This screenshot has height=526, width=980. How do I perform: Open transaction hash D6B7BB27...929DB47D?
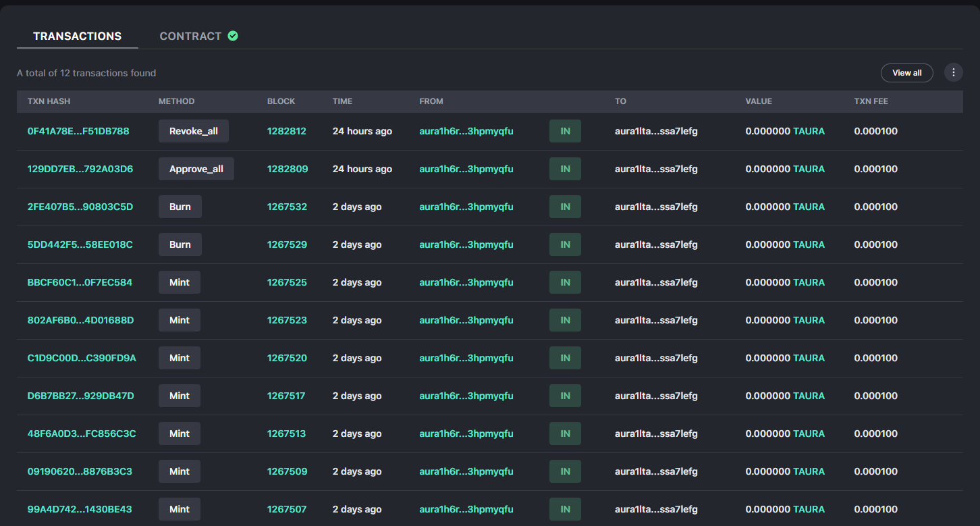80,396
